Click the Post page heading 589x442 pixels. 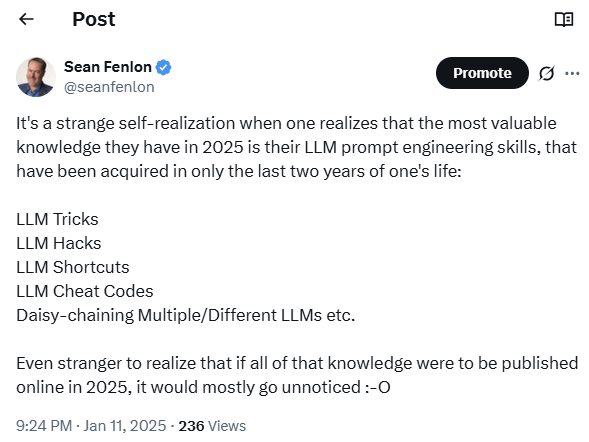[x=94, y=19]
